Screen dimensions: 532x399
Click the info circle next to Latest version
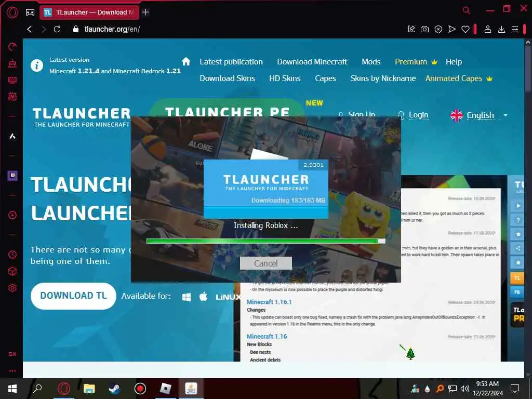coord(37,65)
